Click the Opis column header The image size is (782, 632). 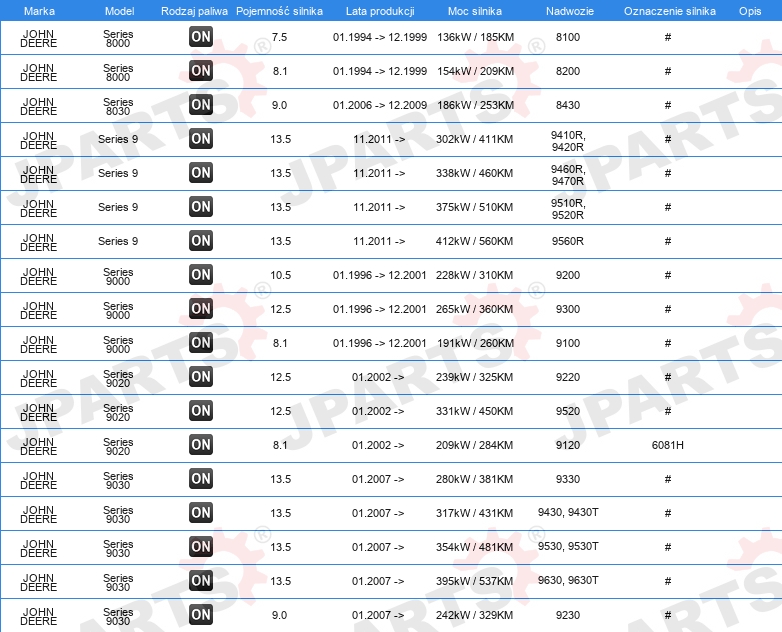tap(750, 11)
